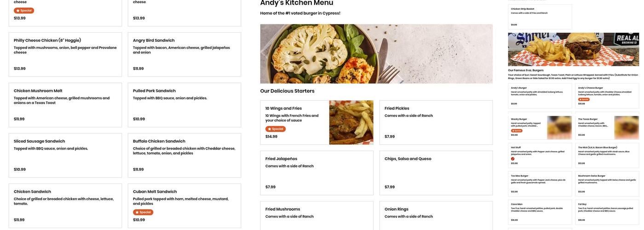
Task: Select the Angry Bird Sandwich item
Action: coord(184,54)
